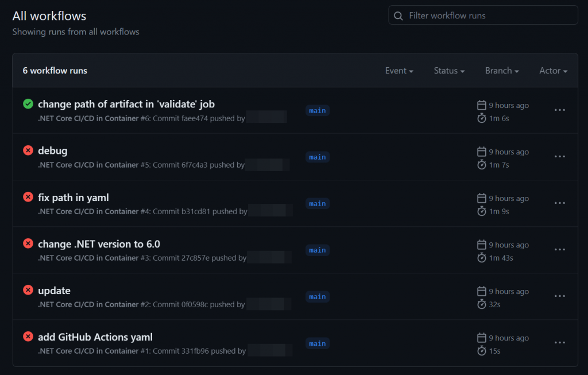588x375 pixels.
Task: Click the stopwatch icon showing 1m 43s
Action: click(482, 258)
